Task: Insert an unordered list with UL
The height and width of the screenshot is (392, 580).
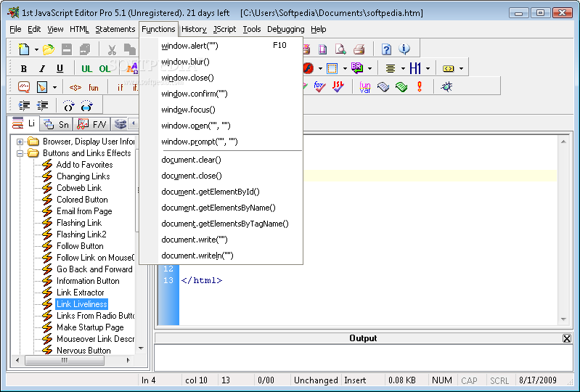Action: click(x=87, y=68)
